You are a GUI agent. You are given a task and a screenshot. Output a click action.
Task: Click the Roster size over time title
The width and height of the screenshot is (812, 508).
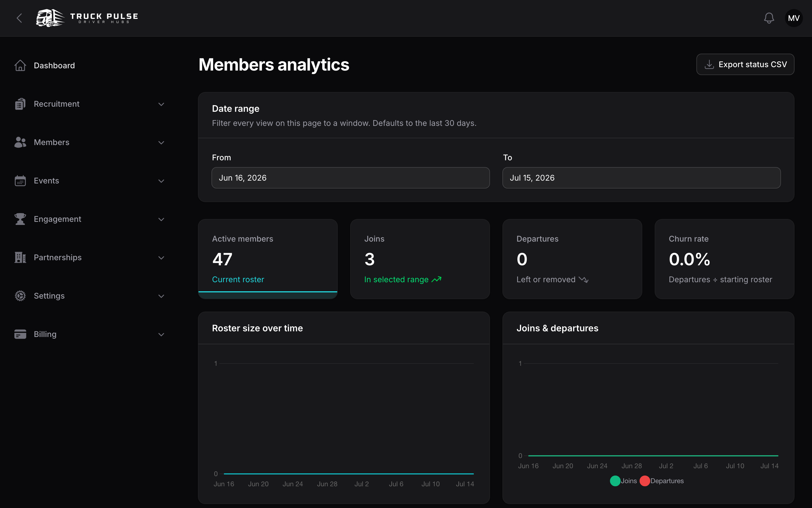point(257,328)
